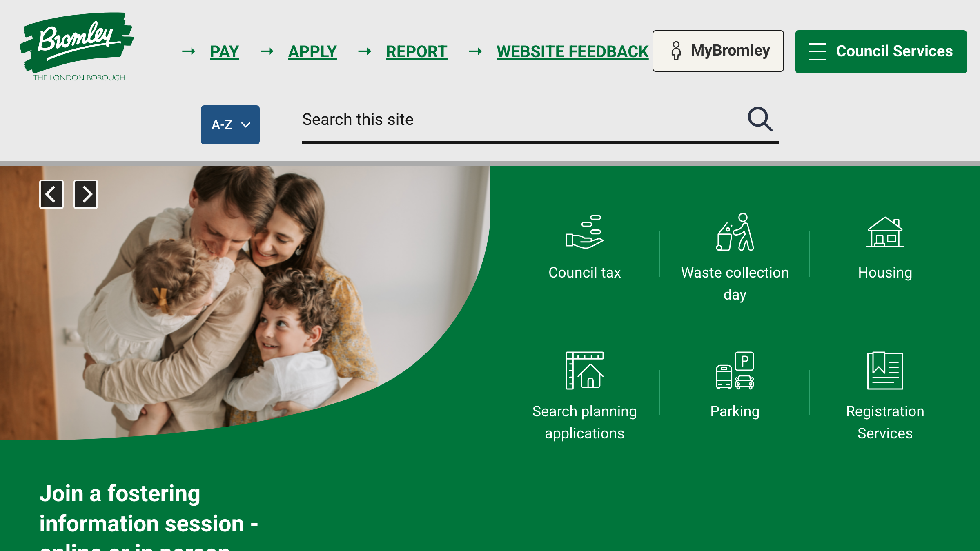Open the Council tax icon
Image resolution: width=980 pixels, height=551 pixels.
(x=584, y=232)
